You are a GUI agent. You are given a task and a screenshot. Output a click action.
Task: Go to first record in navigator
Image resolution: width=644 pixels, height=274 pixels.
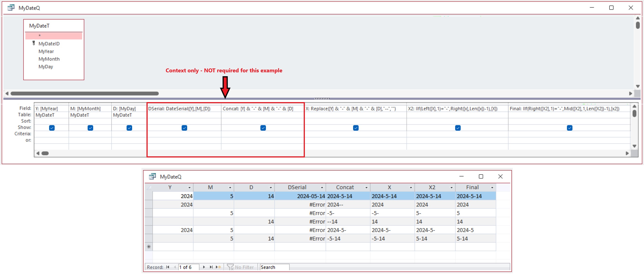(x=168, y=267)
